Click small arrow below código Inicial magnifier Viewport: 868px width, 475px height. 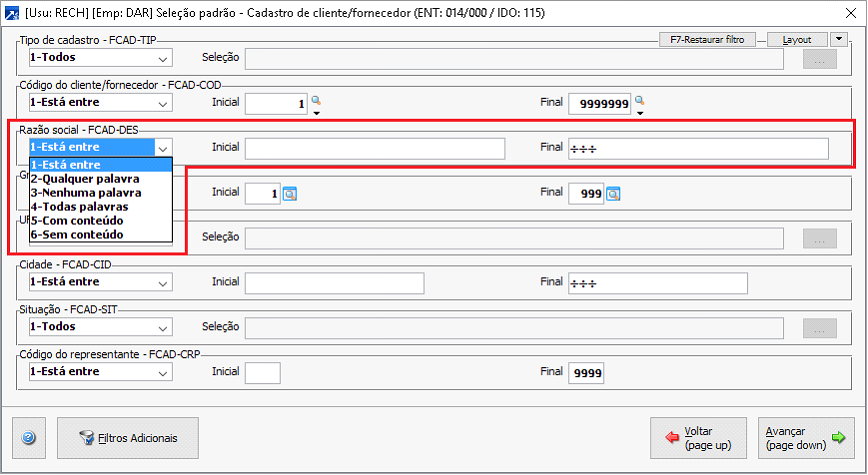tap(317, 113)
